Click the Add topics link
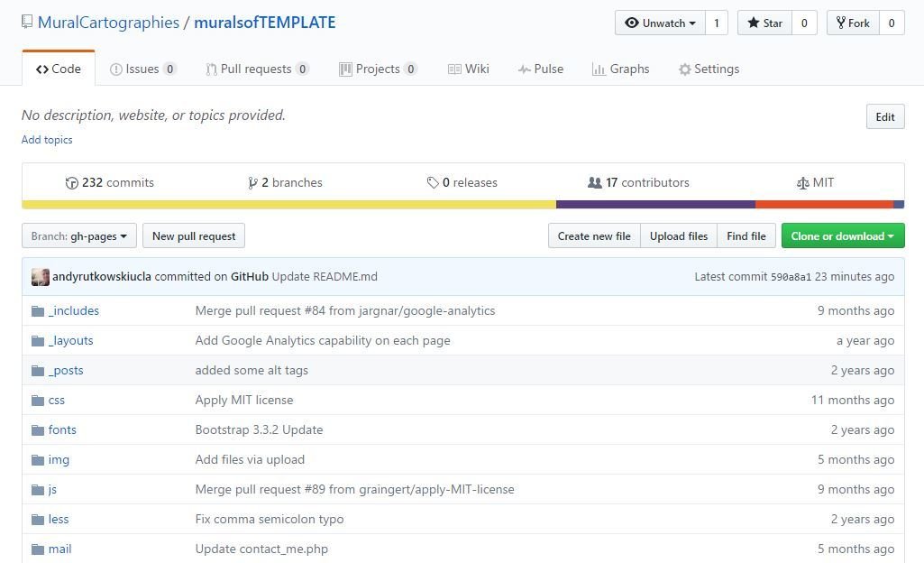The image size is (924, 563). click(47, 140)
